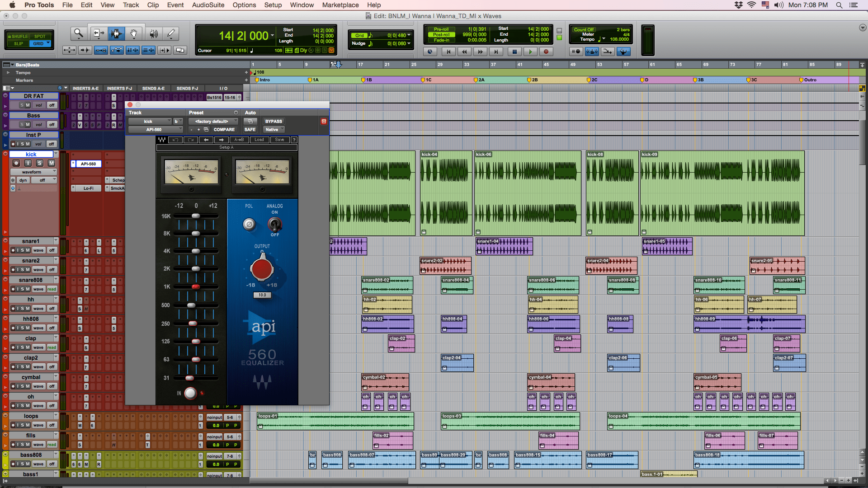
Task: Open the Nudge value dropdown arrow
Action: [x=409, y=43]
